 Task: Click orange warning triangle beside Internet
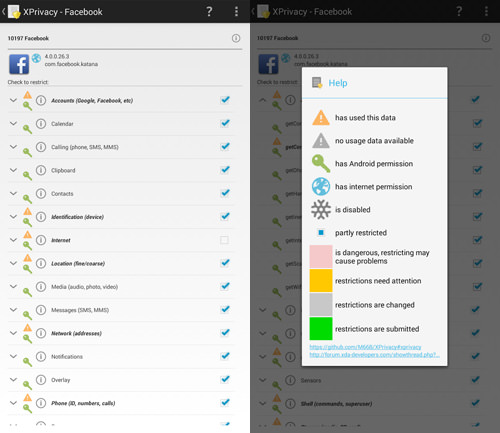click(x=27, y=234)
